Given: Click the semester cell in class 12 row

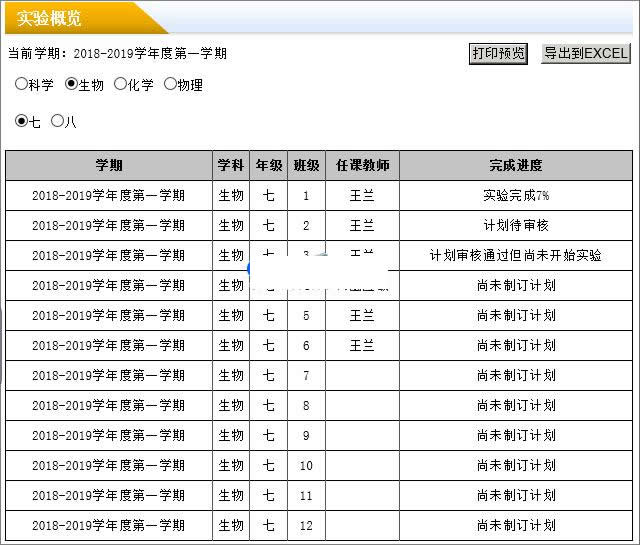Looking at the screenshot, I should 109,525.
